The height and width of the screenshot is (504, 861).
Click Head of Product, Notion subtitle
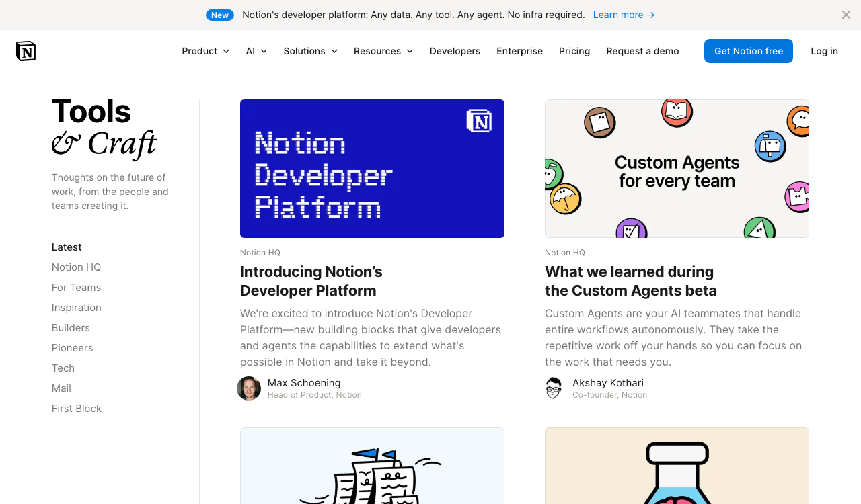point(315,395)
